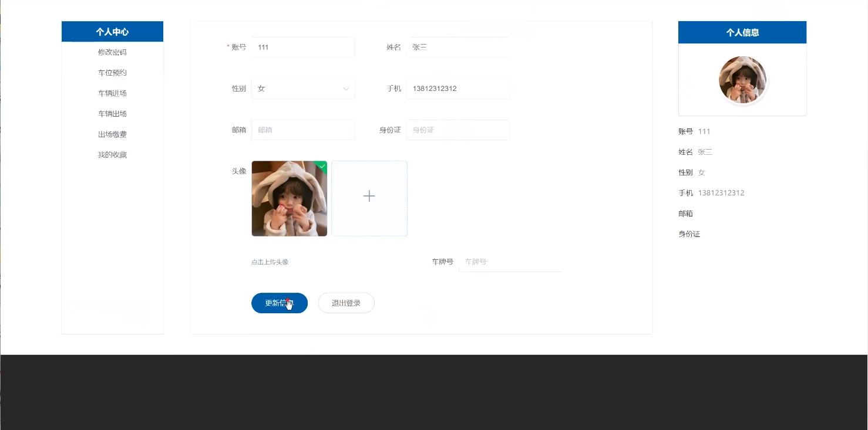Click the 身份证 ID input field
Screen dimensions: 868x430
pos(457,130)
